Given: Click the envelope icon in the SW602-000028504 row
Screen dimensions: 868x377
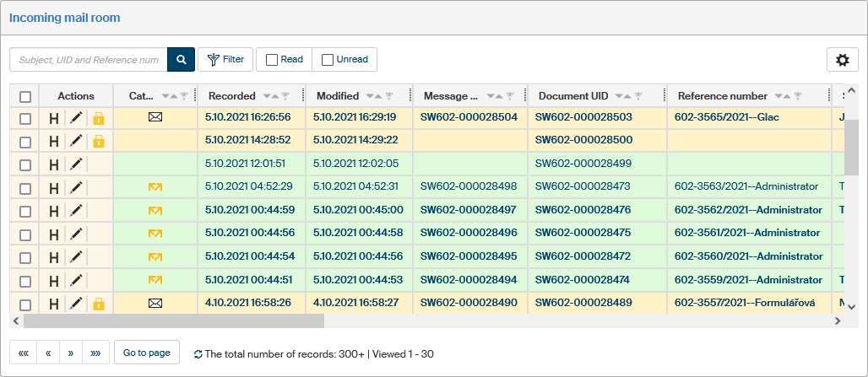Looking at the screenshot, I should pyautogui.click(x=155, y=117).
